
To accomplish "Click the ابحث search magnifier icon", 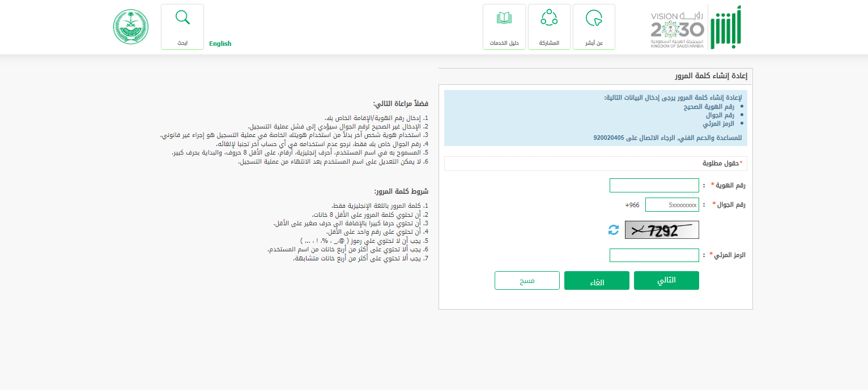I will pyautogui.click(x=182, y=18).
